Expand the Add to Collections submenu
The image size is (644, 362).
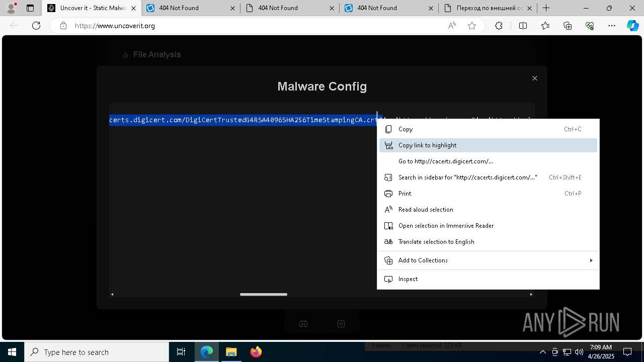click(488, 260)
